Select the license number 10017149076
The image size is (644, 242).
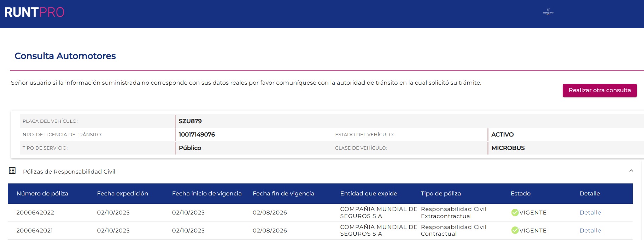coord(197,134)
